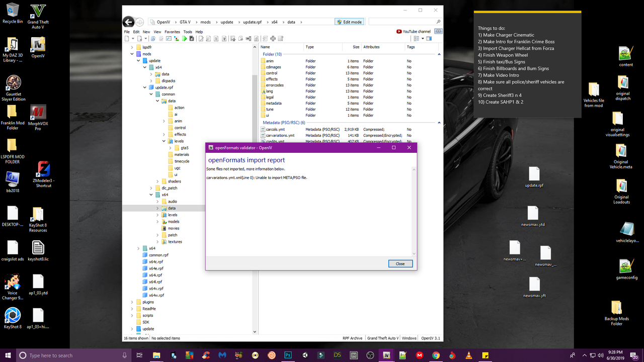644x362 pixels.
Task: Toggle Edit mode in OpenIV
Action: [349, 22]
